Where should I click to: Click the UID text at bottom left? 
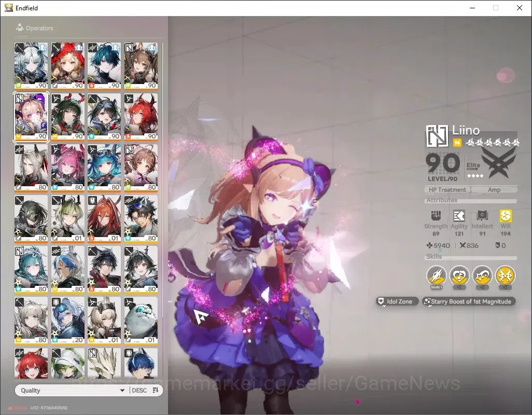pos(49,408)
